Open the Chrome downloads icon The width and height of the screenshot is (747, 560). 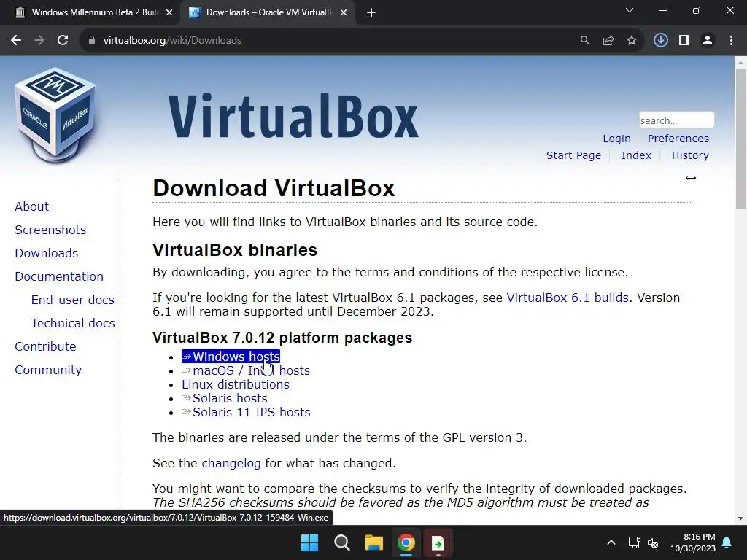point(661,41)
